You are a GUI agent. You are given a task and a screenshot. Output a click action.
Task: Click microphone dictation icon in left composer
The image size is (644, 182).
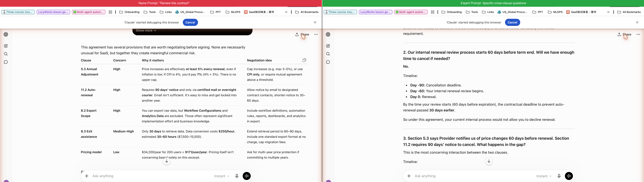click(237, 176)
